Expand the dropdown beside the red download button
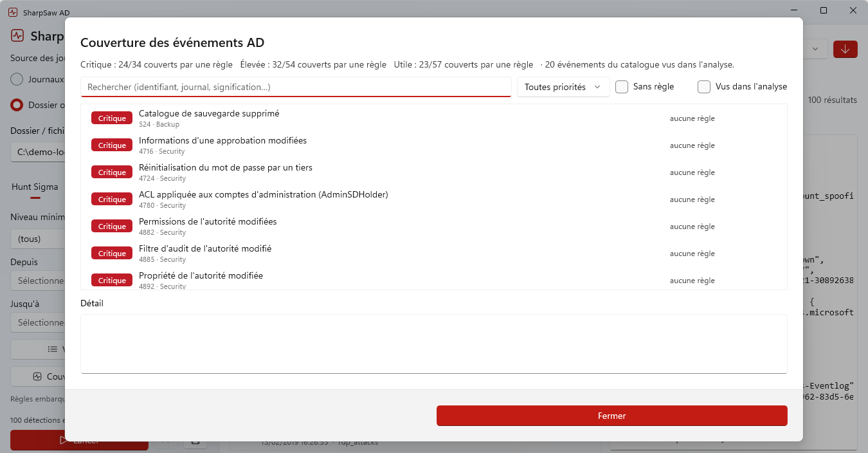The image size is (868, 453). (815, 49)
